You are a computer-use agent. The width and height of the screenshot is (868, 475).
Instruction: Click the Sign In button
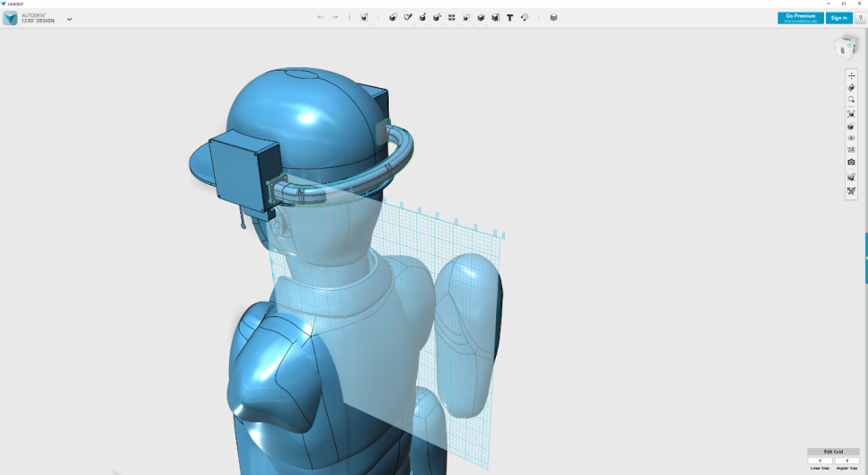tap(838, 18)
